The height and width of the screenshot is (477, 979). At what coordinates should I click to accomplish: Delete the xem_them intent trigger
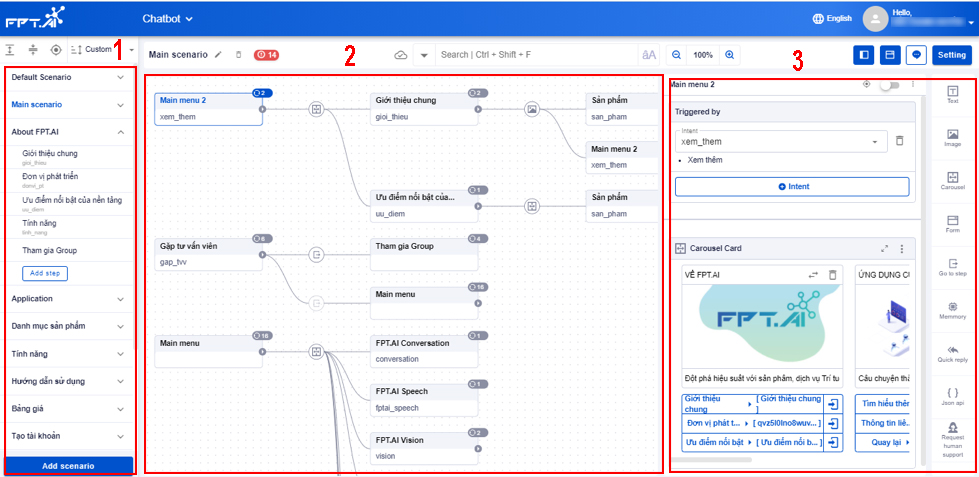[899, 141]
